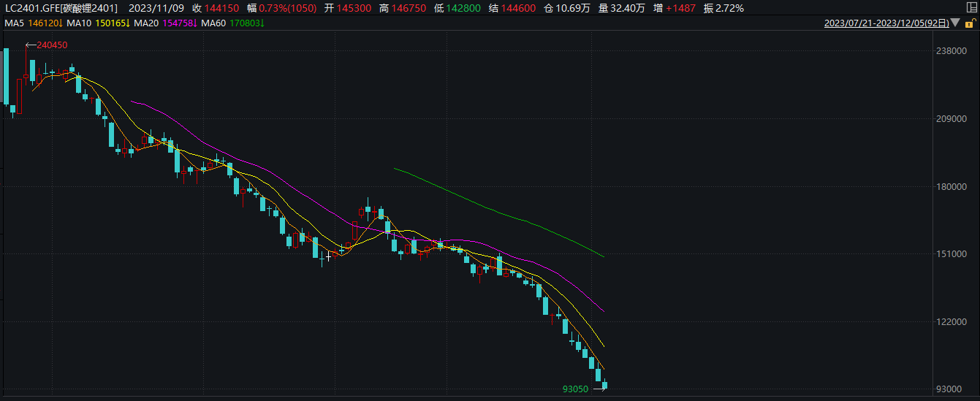This screenshot has height=401, width=980.
Task: Click the 93050 lowest price marker
Action: [575, 389]
